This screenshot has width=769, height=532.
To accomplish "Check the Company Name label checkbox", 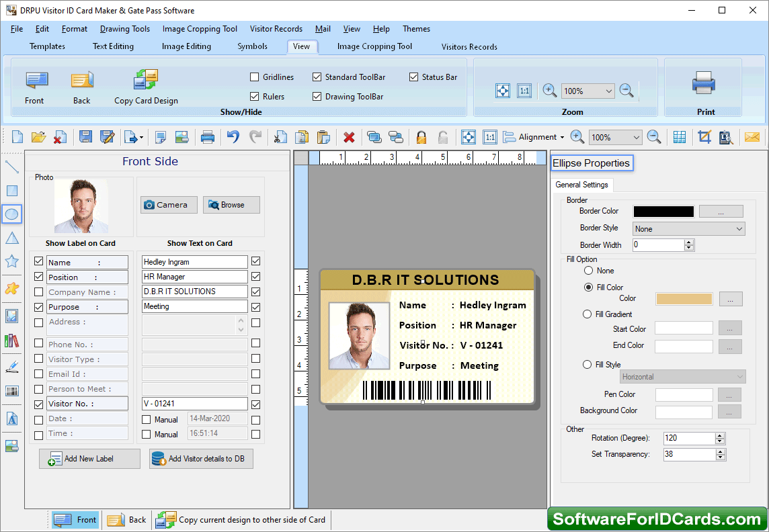I will point(39,292).
